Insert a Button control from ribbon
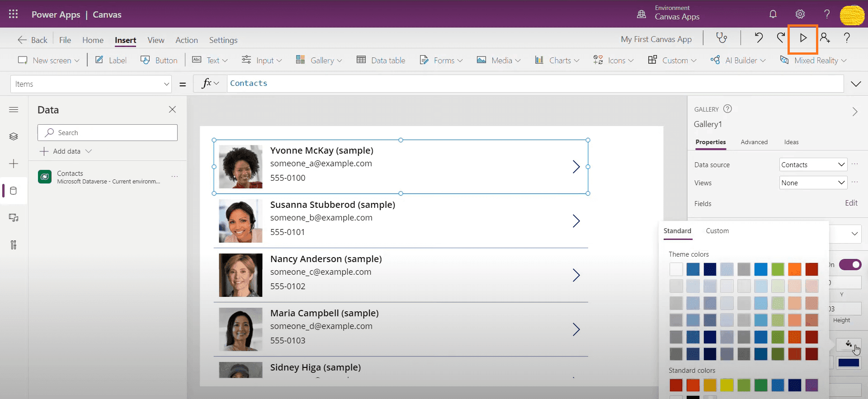The image size is (868, 399). click(159, 61)
